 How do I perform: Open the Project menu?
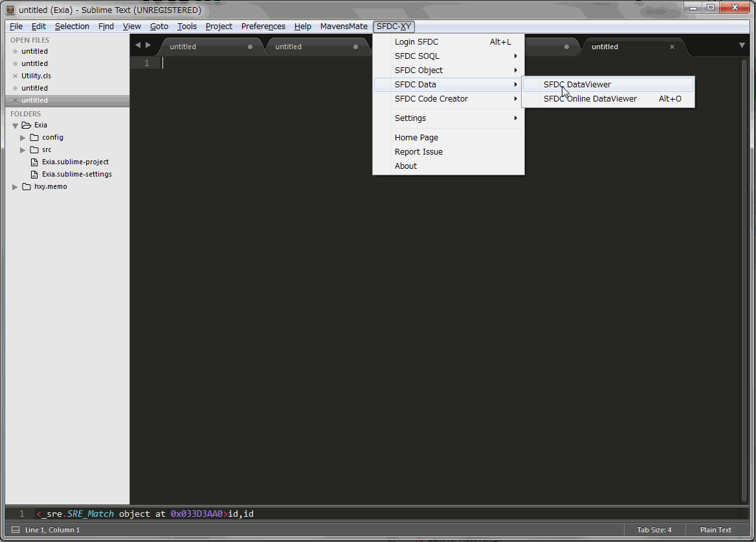[x=219, y=27]
